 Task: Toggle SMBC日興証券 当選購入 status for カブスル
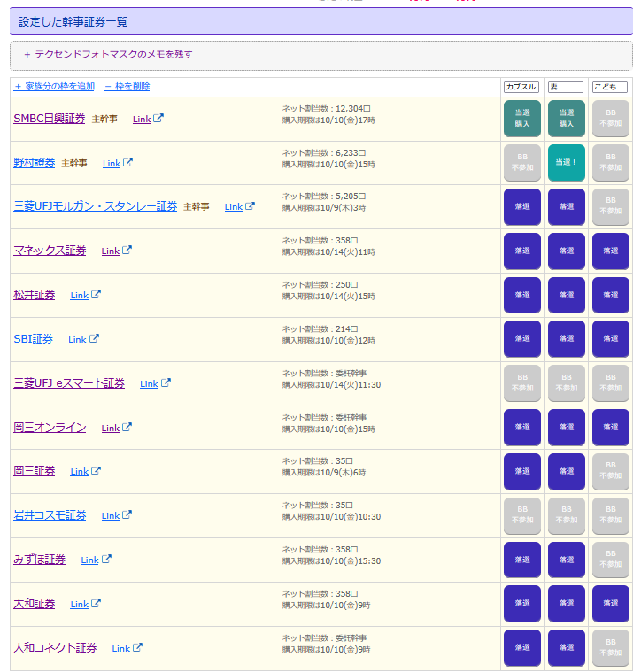[x=522, y=119]
